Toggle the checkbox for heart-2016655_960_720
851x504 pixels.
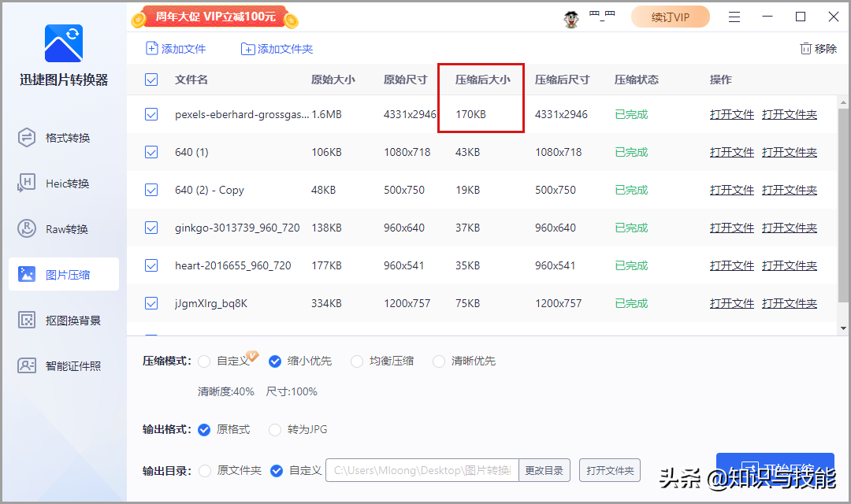(151, 265)
